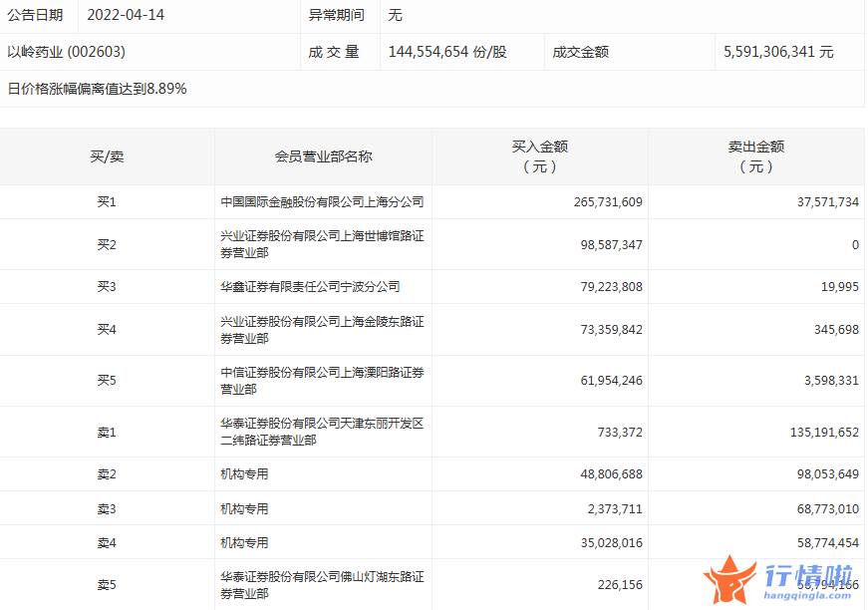Click sell amount 135,191,652
The image size is (868, 610).
tap(824, 433)
